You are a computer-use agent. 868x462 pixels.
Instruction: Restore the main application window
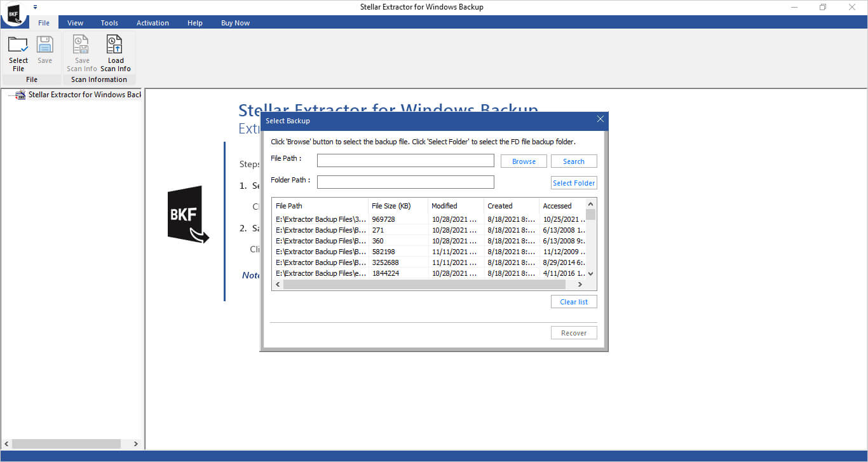[823, 7]
